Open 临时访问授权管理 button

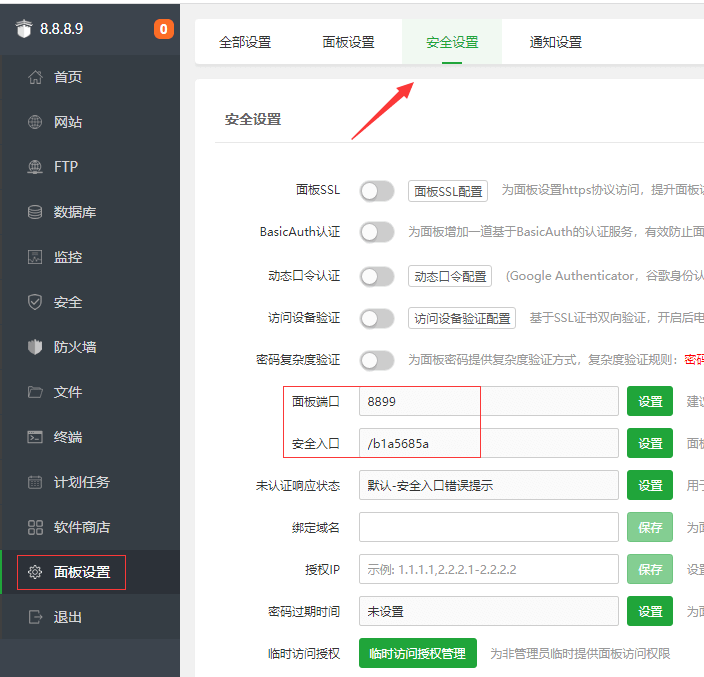point(417,654)
